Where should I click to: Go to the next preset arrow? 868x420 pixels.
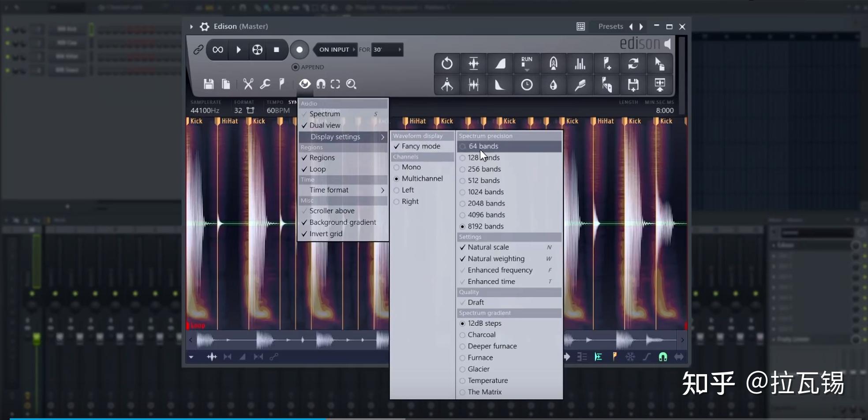tap(641, 26)
